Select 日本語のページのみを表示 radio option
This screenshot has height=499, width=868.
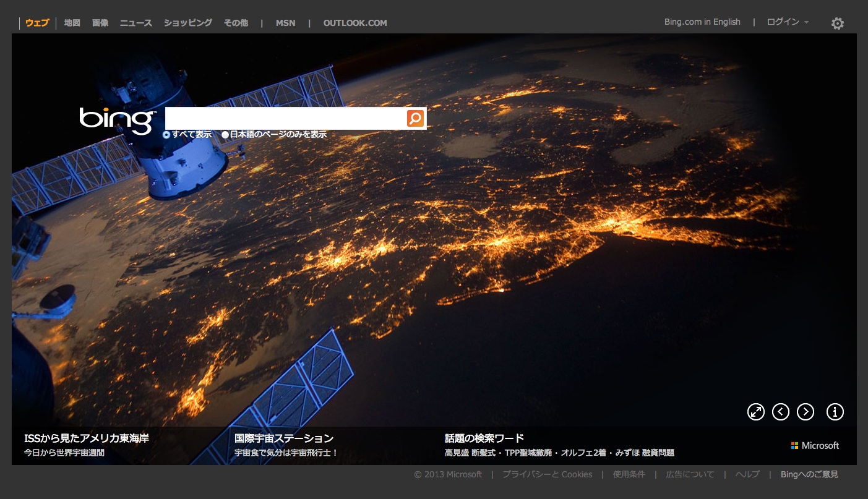[x=225, y=135]
